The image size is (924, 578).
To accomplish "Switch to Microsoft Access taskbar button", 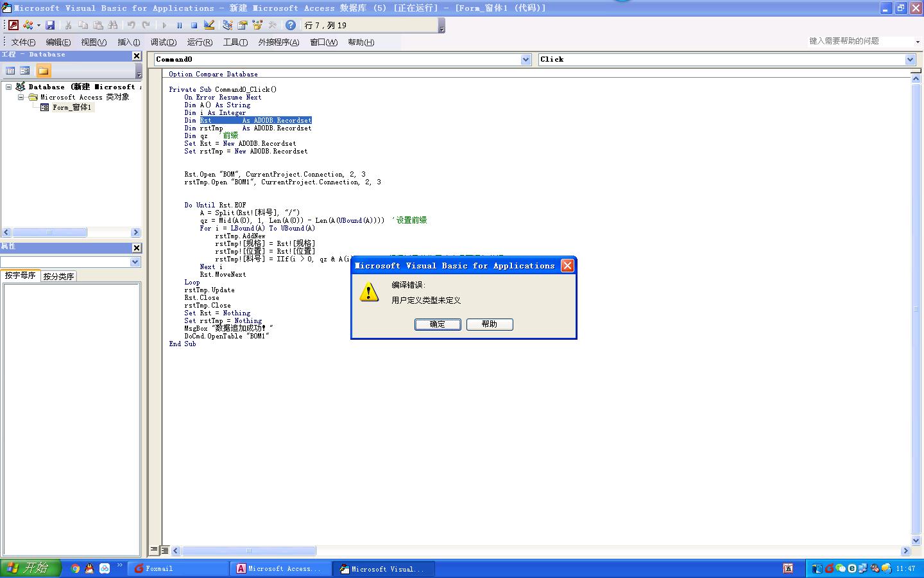I will [281, 569].
